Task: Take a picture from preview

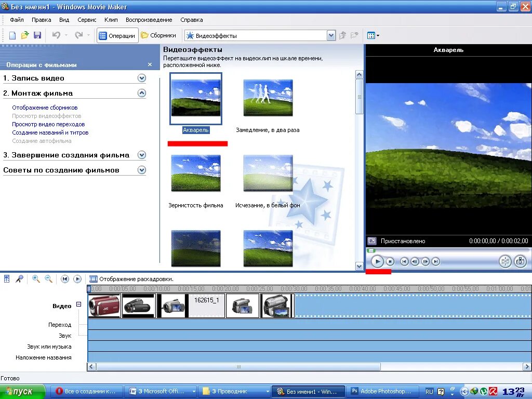Action: (x=520, y=262)
